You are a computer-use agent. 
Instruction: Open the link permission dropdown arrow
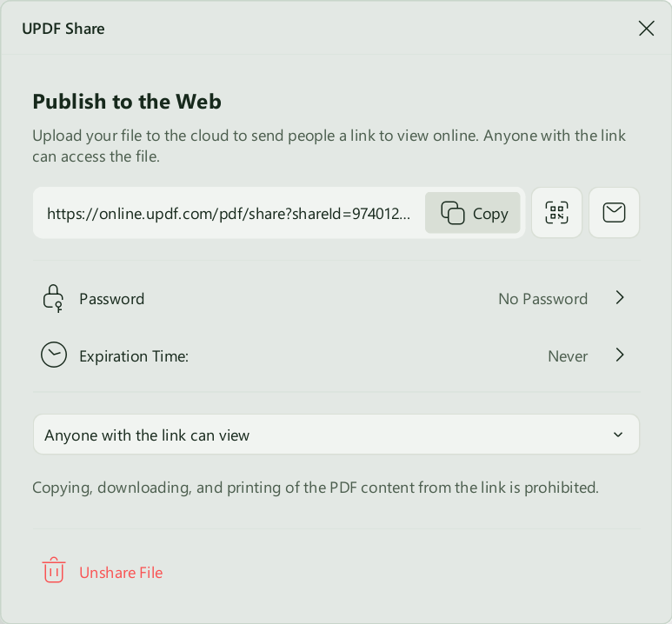(x=618, y=435)
